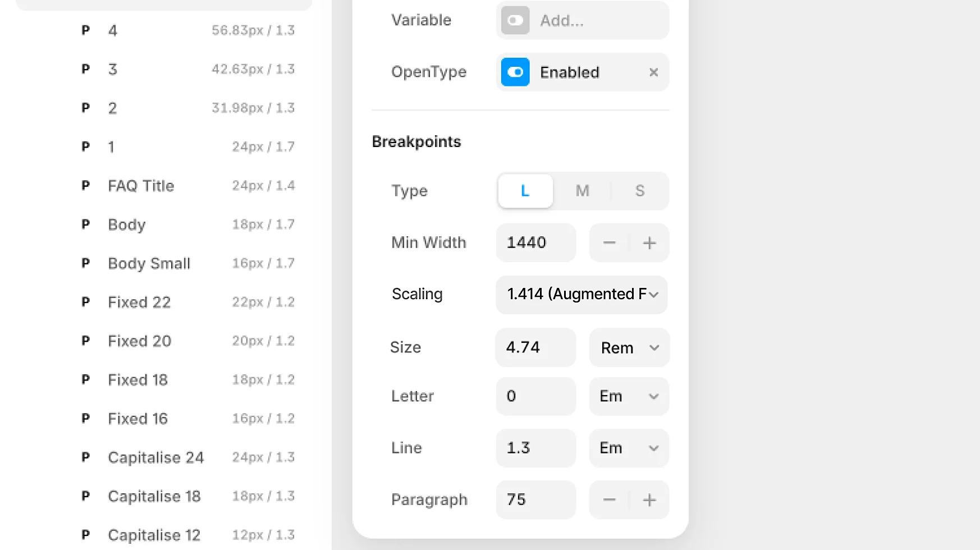Image resolution: width=980 pixels, height=550 pixels.
Task: Click the P icon next to Capitalise 24
Action: point(85,457)
